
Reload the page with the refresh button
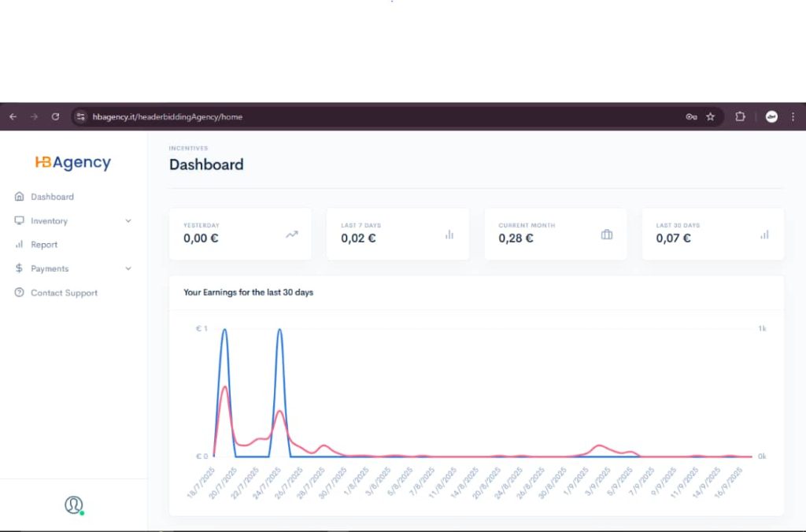click(x=55, y=116)
